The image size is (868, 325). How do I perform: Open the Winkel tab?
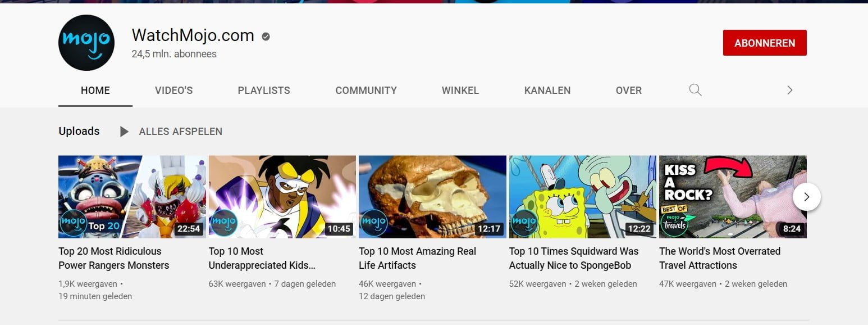tap(460, 91)
